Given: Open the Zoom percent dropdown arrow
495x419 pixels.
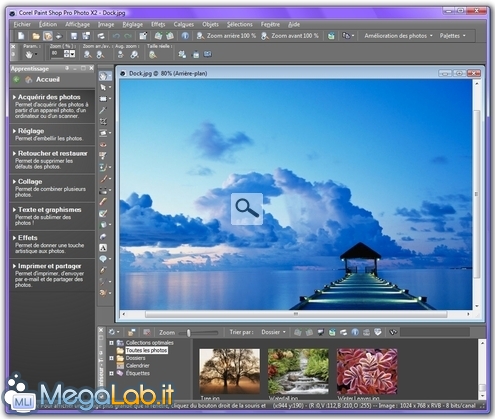Looking at the screenshot, I should pos(73,54).
